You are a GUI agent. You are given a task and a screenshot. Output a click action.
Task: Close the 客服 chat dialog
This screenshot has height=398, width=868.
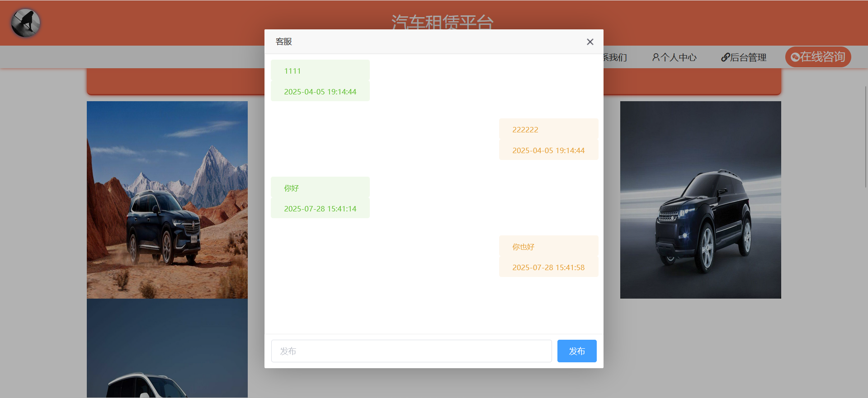[x=590, y=42]
